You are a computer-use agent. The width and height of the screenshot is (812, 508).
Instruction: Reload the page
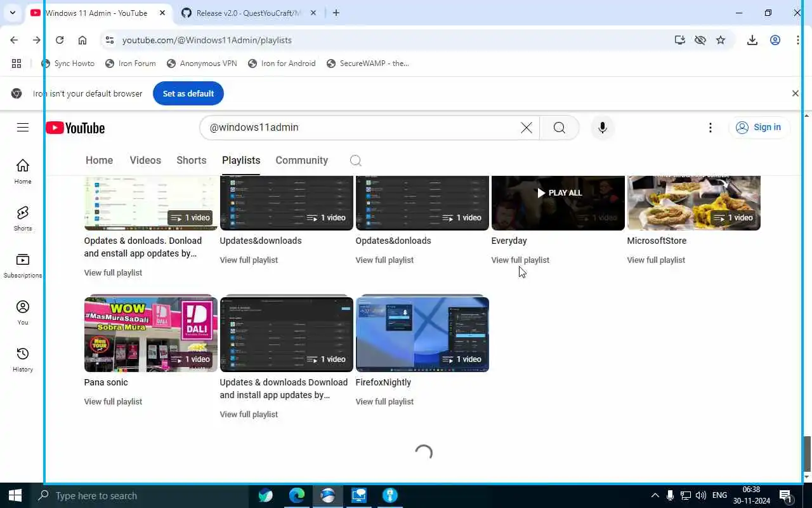click(x=60, y=40)
